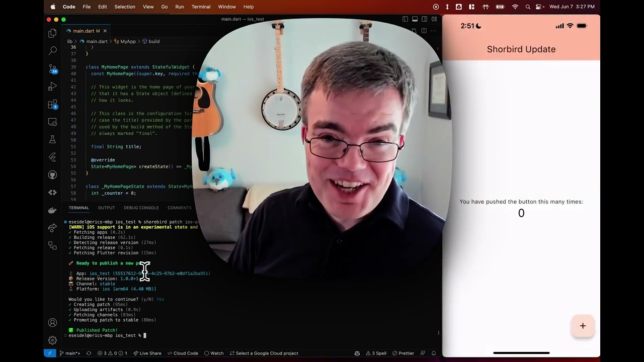Open Source Control view with 38 badge

coord(52,68)
